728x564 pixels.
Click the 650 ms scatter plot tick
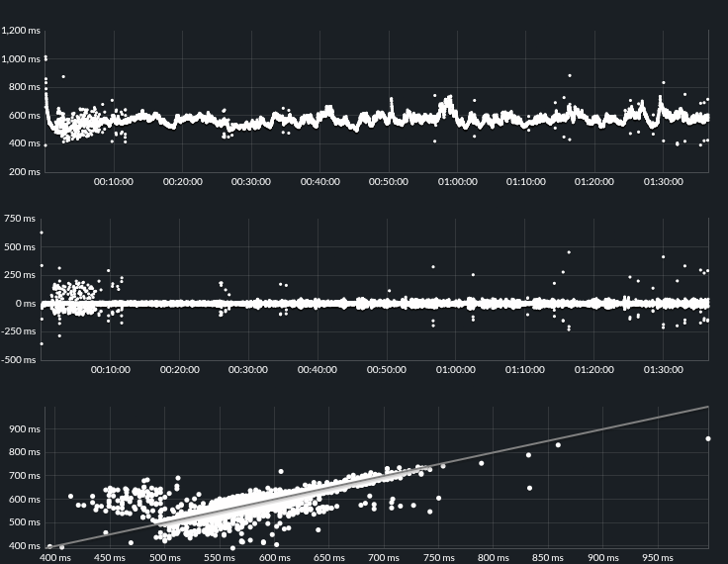pyautogui.click(x=329, y=557)
